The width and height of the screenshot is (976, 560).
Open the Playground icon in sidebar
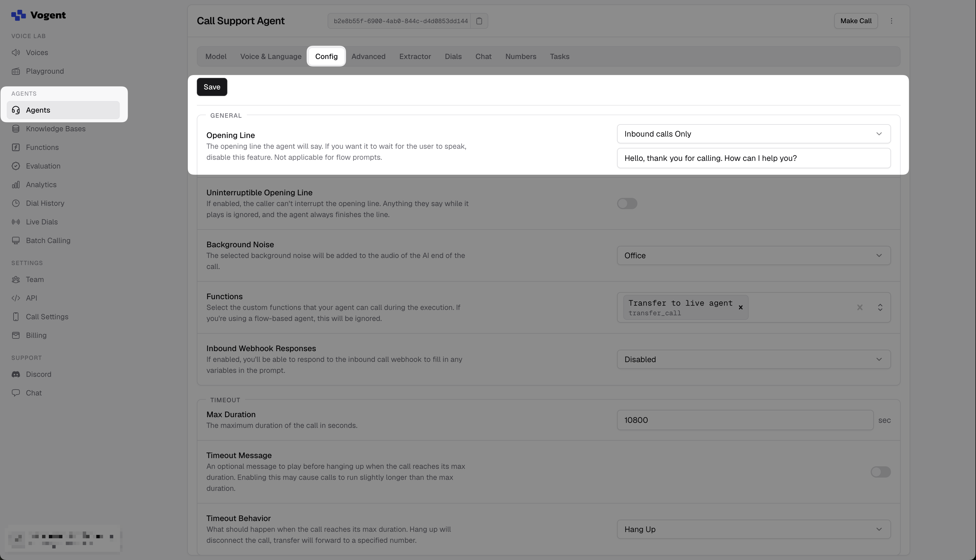pos(16,71)
